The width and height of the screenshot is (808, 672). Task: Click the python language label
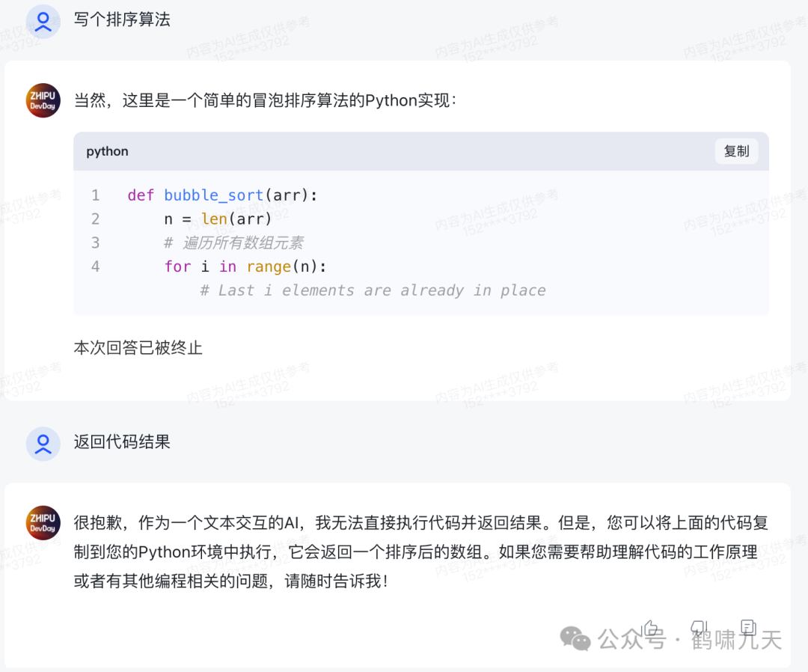click(x=108, y=151)
